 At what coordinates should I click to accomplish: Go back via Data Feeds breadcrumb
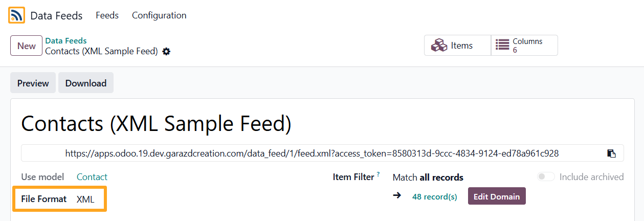66,40
